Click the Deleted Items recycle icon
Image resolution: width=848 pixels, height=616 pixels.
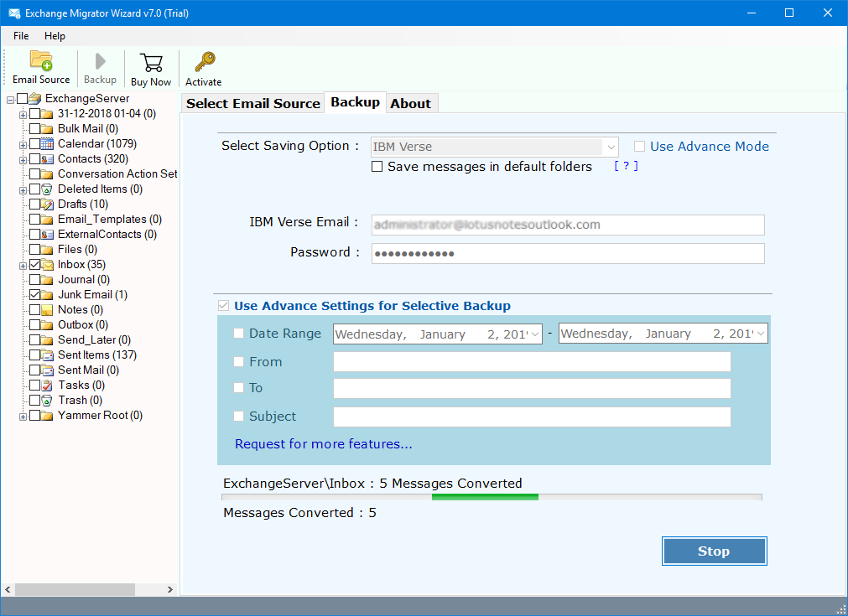[x=48, y=189]
